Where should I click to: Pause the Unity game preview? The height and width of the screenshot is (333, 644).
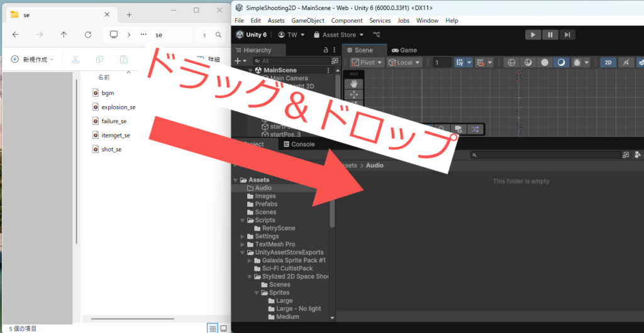[550, 35]
